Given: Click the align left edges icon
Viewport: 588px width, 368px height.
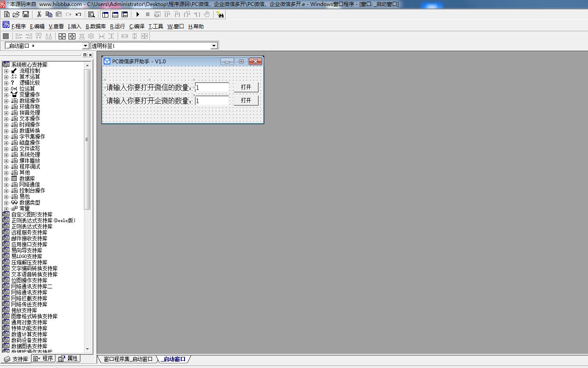Looking at the screenshot, I should click(x=19, y=36).
